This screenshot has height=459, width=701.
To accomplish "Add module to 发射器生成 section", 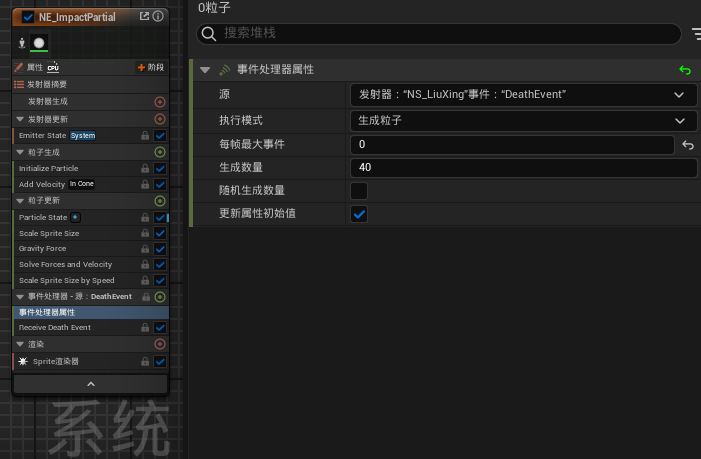I will pos(160,102).
